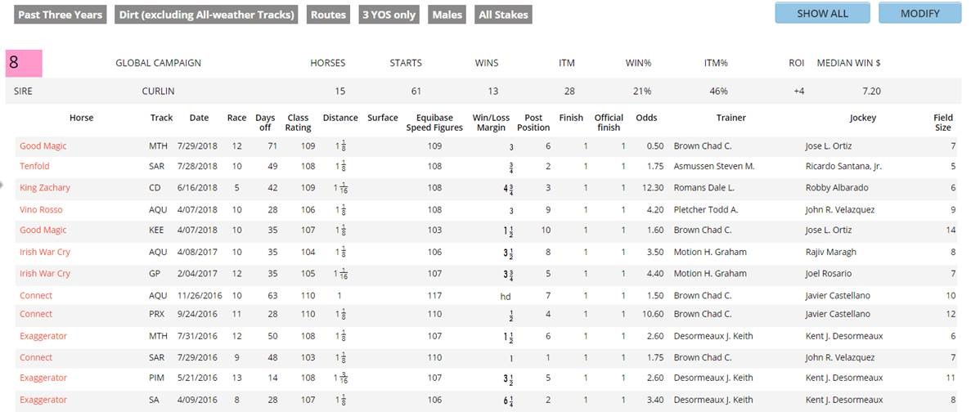Click the Trainer column header
Screen dimensions: 980x412
pyautogui.click(x=731, y=118)
